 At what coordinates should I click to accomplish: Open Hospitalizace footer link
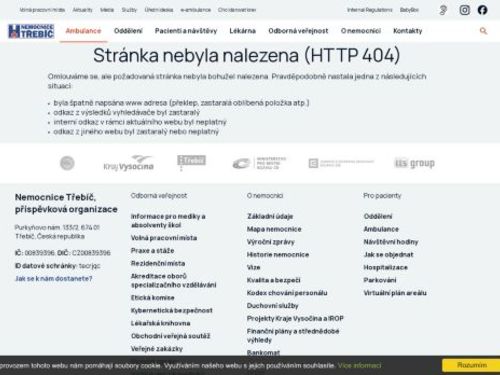(385, 267)
